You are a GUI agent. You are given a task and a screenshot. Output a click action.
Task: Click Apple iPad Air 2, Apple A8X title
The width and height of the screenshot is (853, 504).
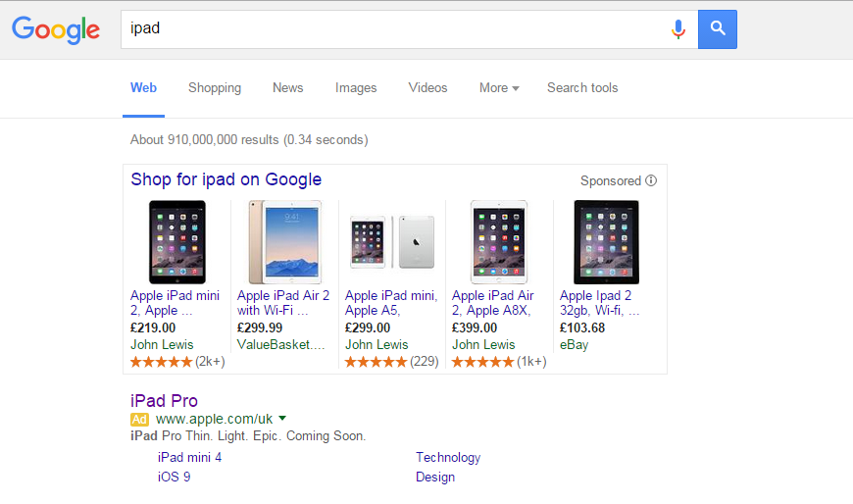pyautogui.click(x=493, y=303)
